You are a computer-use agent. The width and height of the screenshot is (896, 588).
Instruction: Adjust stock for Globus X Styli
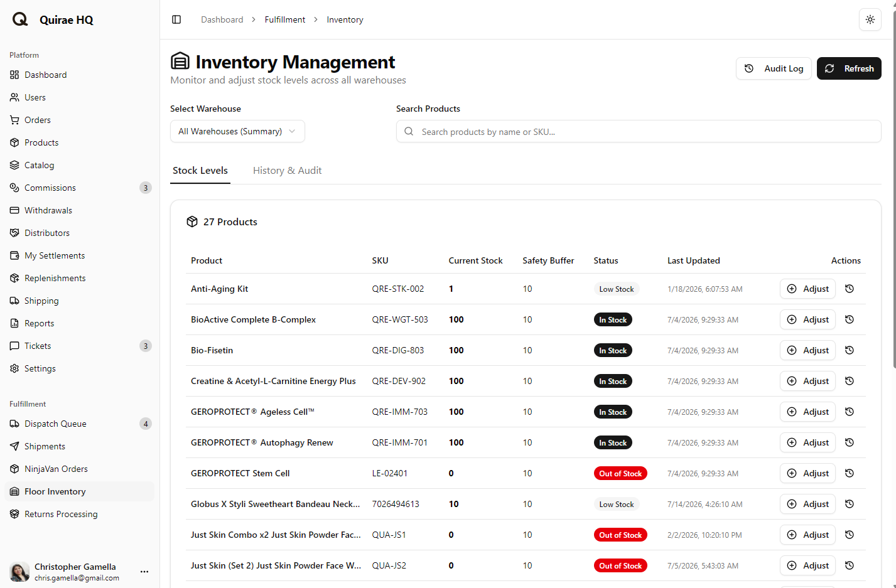[807, 504]
